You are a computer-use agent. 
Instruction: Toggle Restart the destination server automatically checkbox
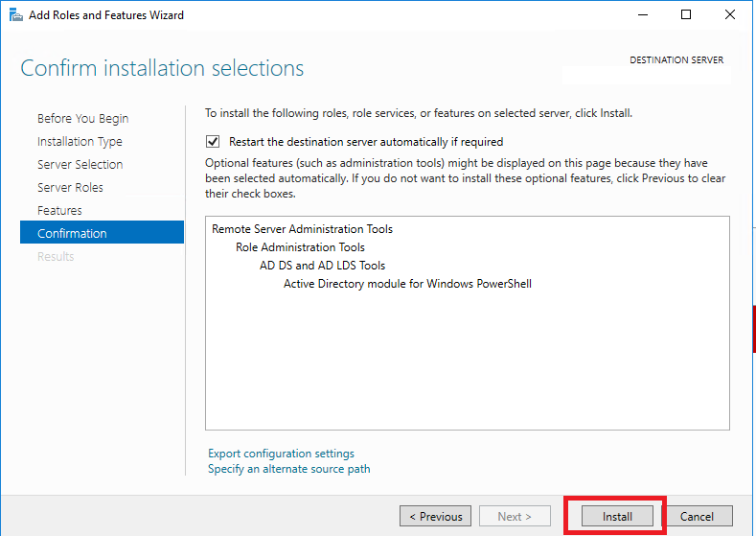pos(213,141)
